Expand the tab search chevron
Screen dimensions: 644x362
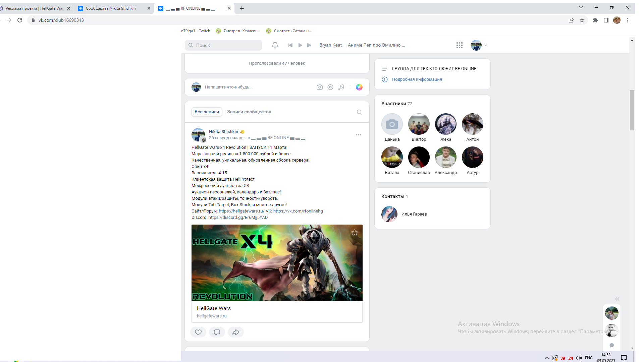pos(581,8)
